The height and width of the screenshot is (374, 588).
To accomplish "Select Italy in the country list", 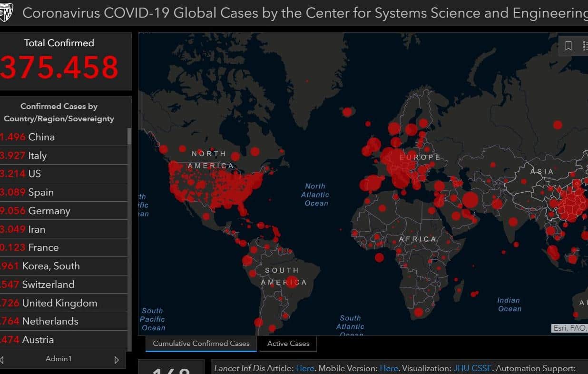I will 64,156.
